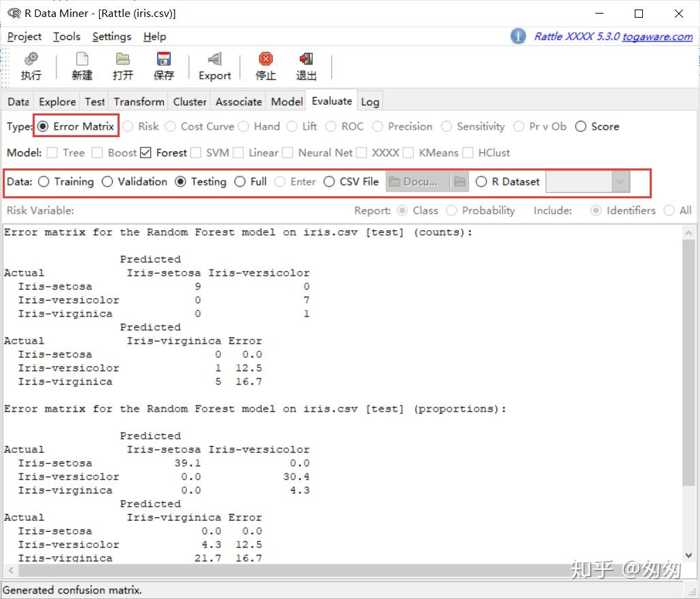
Task: Click the 打开 (Open) folder icon
Action: [123, 59]
